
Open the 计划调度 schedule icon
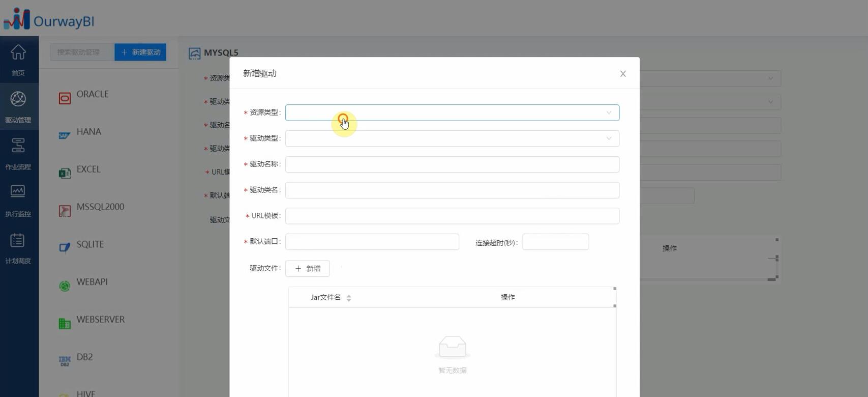18,240
